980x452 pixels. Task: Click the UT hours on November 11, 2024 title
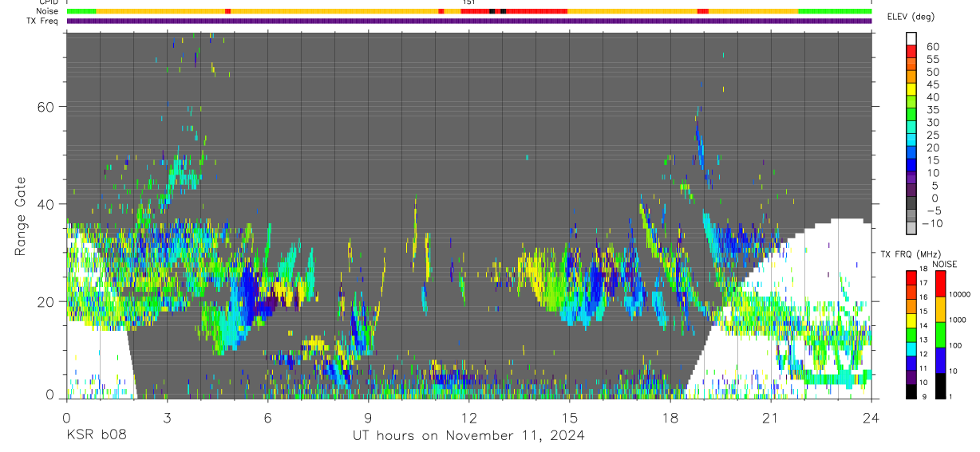[468, 435]
